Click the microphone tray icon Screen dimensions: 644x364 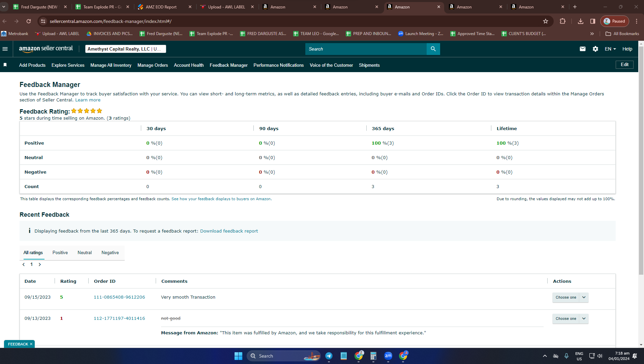566,356
